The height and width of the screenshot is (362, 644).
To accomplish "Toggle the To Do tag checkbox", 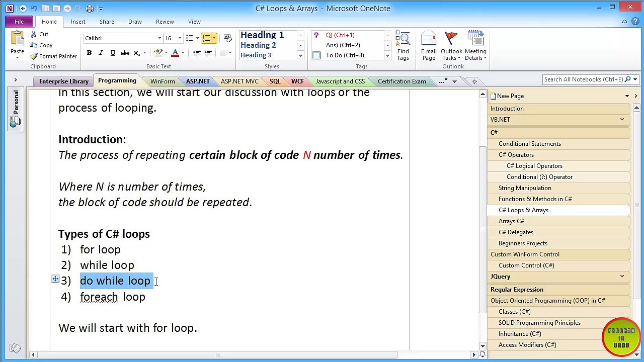I will coord(316,55).
